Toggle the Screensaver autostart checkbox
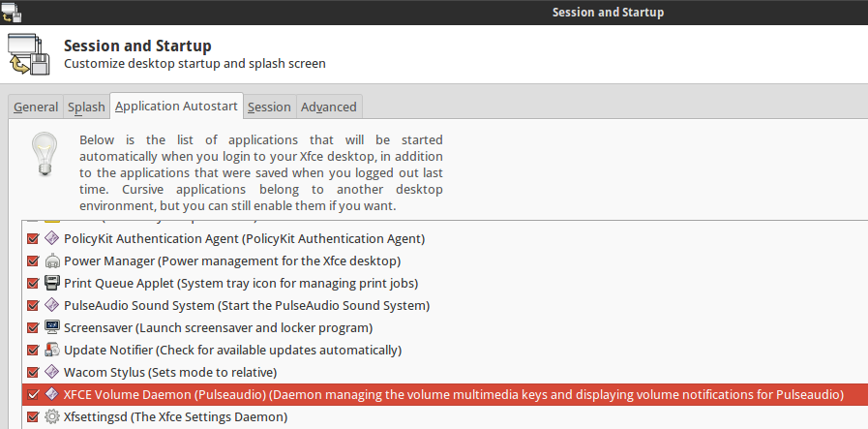This screenshot has height=429, width=868. (33, 327)
